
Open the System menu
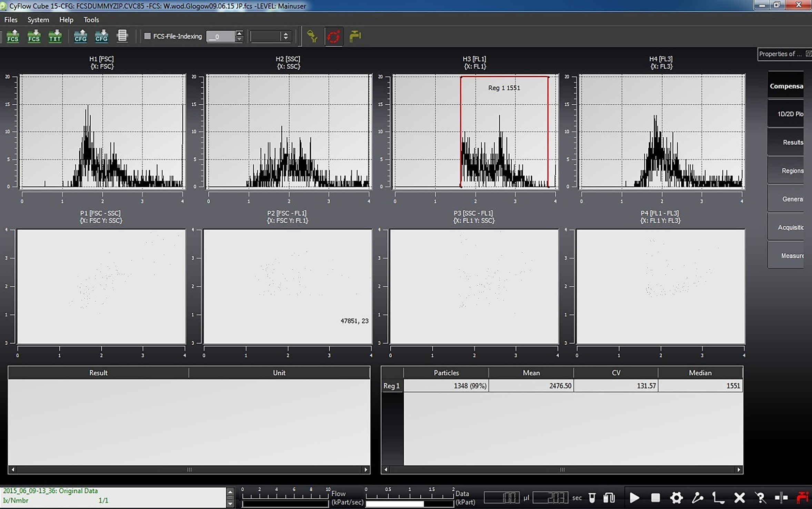click(38, 20)
